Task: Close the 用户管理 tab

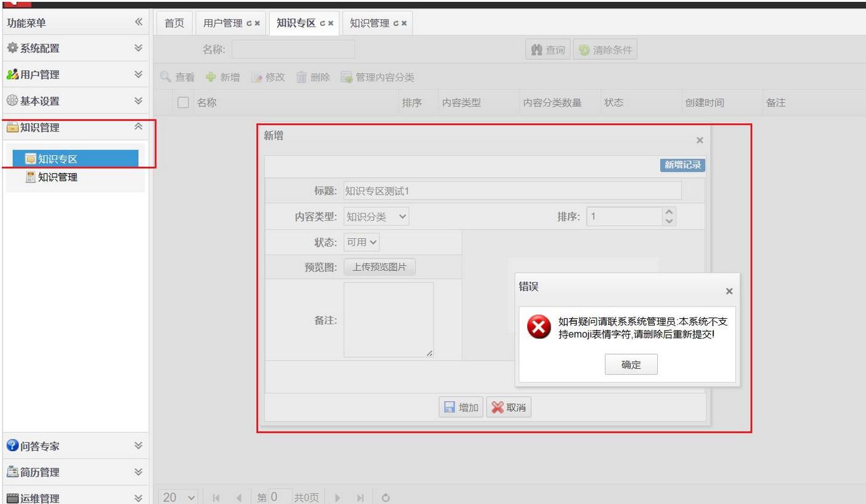Action: pyautogui.click(x=257, y=24)
